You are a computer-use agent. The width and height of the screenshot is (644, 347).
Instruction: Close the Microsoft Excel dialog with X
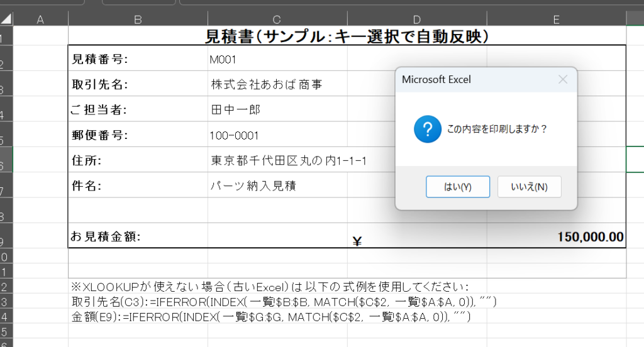point(563,79)
